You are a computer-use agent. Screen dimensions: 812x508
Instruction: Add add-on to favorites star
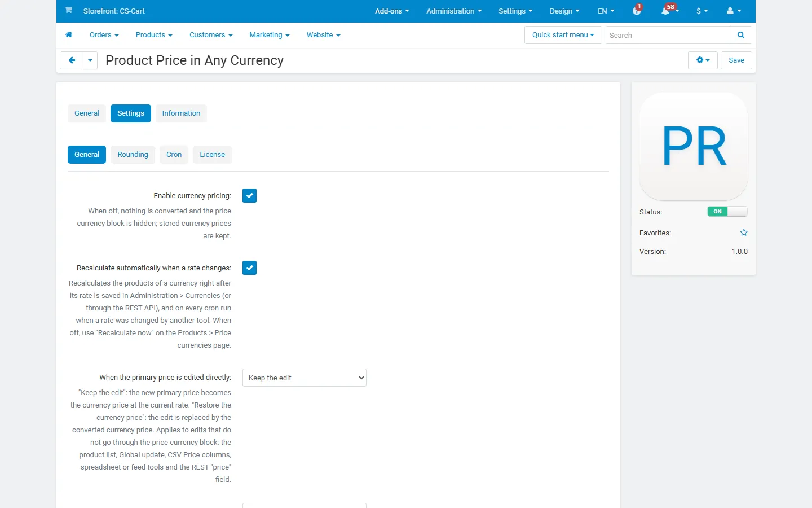tap(744, 233)
